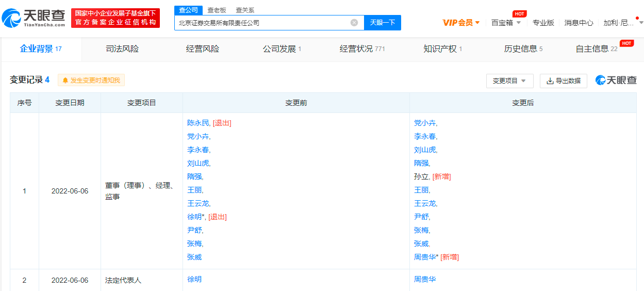Select the 历史信息 tab

523,49
